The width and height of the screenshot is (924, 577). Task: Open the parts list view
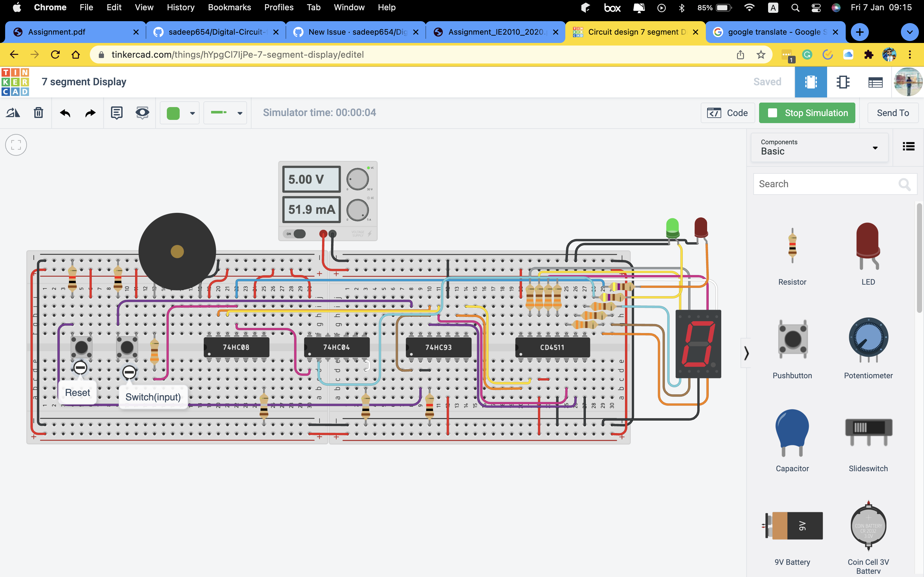point(875,82)
